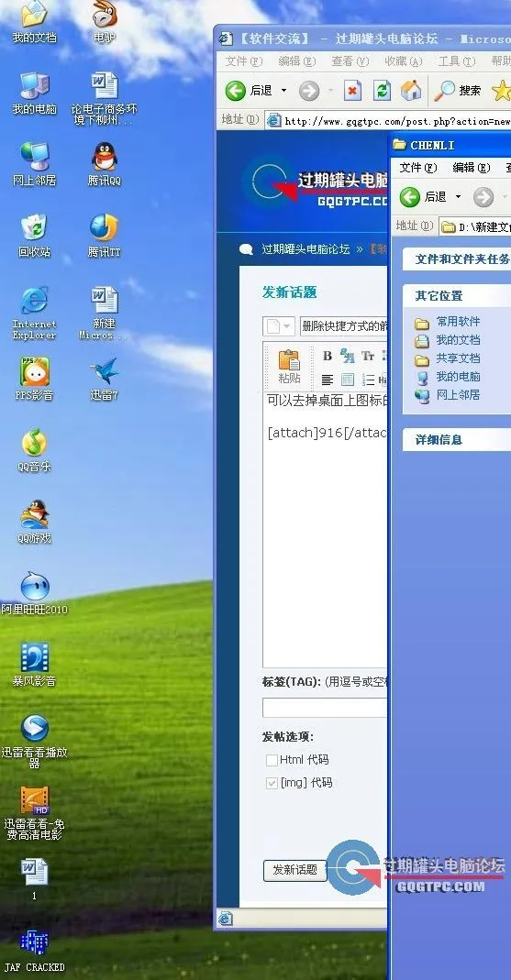Open the 过期罐头电脑论坛 breadcrumb link
The image size is (511, 980).
click(305, 249)
